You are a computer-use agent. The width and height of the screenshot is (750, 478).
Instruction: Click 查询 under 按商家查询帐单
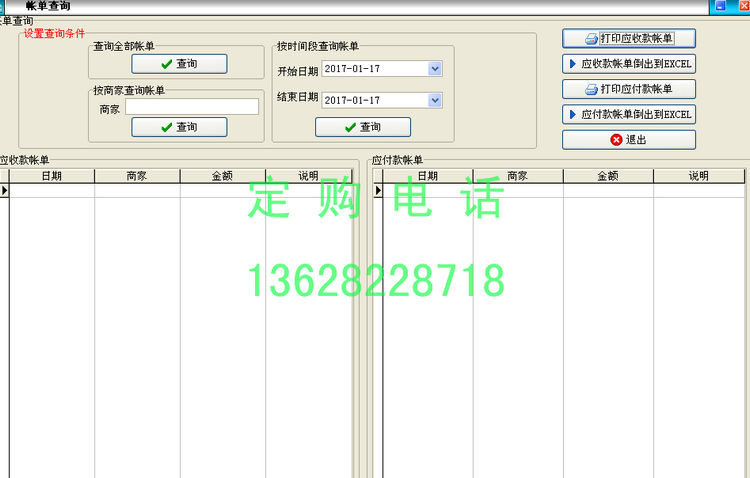pos(179,127)
